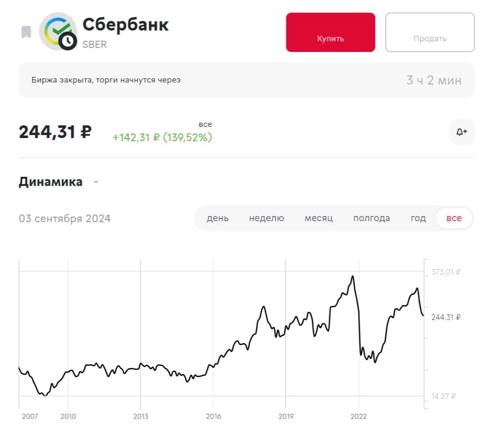Collapse the Динамика section arrow
Screen dimensions: 504x425
pos(96,182)
